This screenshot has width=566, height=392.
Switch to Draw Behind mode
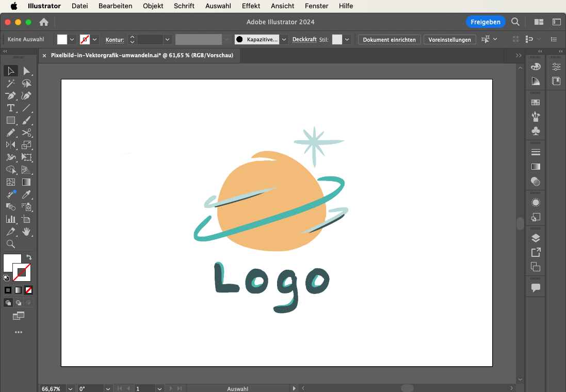point(19,303)
